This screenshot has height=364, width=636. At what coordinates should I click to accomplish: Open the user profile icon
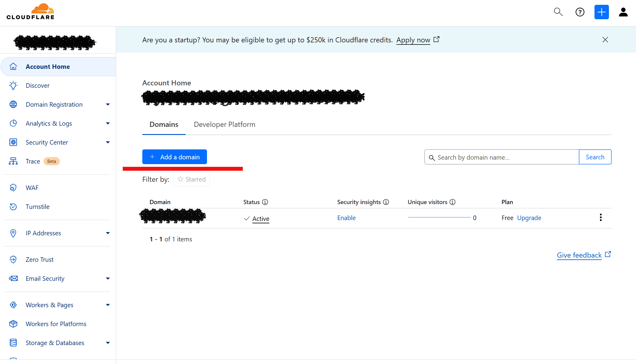click(x=623, y=12)
